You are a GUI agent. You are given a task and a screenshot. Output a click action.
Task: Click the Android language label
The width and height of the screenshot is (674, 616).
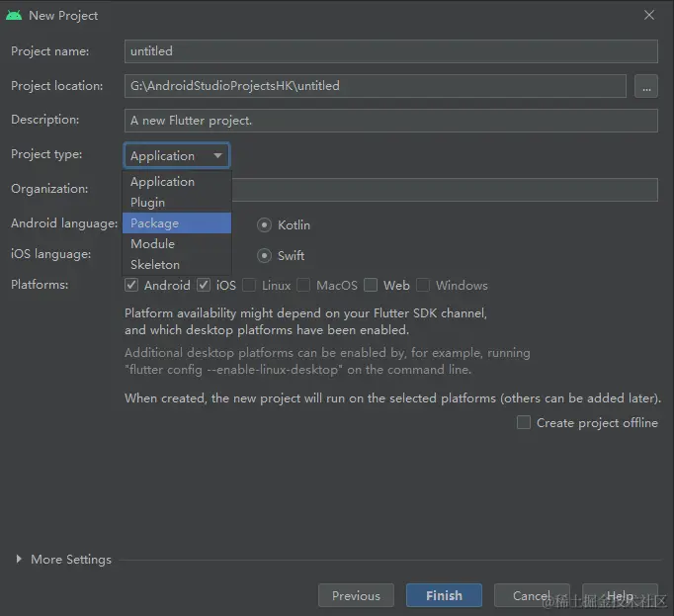pyautogui.click(x=64, y=223)
